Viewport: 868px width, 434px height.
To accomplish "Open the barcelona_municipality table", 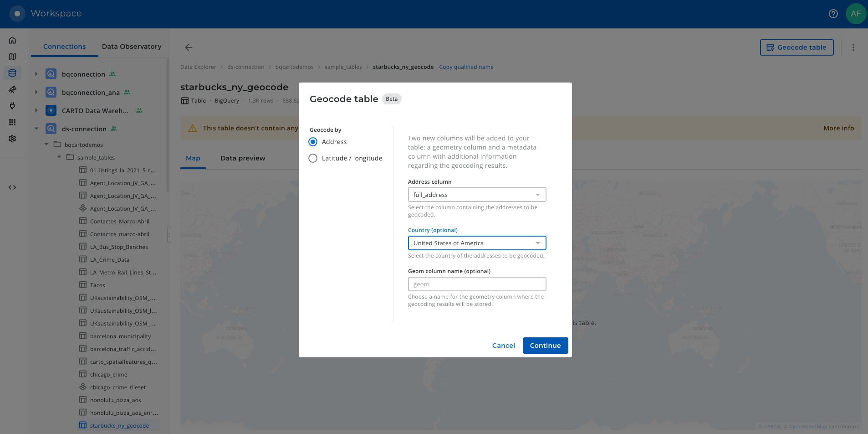I will pyautogui.click(x=120, y=336).
